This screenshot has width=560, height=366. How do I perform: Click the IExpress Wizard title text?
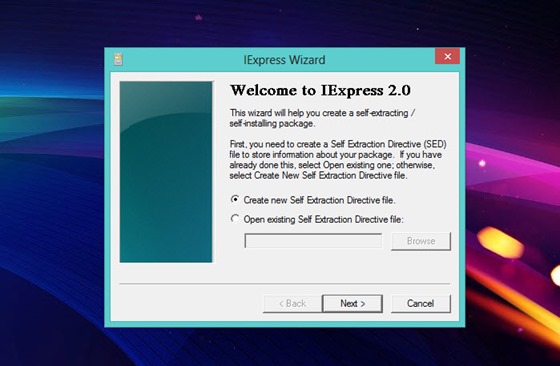284,60
